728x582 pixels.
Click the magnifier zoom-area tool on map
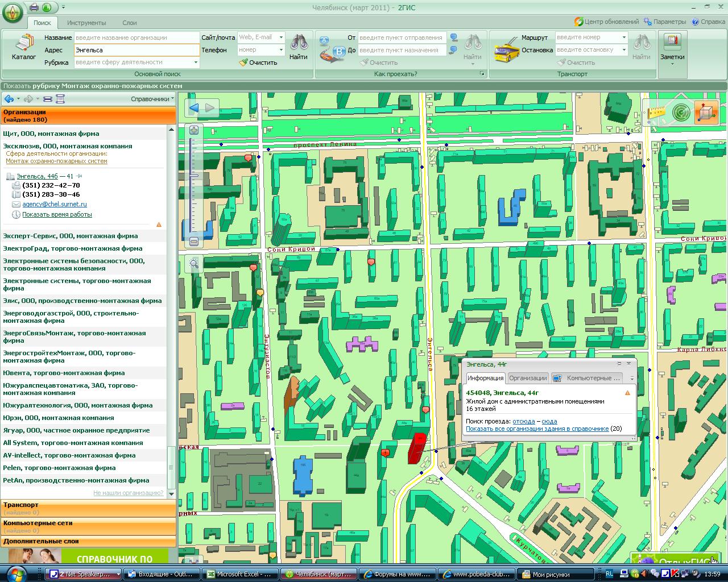194,263
